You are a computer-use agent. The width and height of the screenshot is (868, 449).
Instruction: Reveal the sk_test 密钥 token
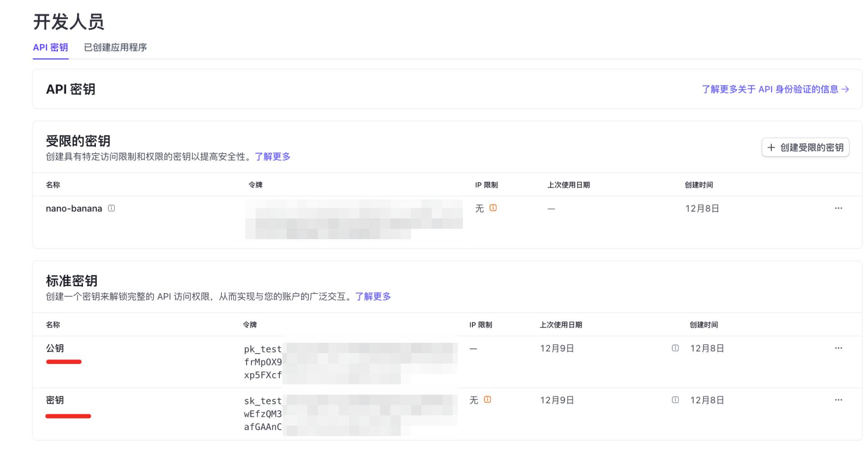[x=350, y=414]
